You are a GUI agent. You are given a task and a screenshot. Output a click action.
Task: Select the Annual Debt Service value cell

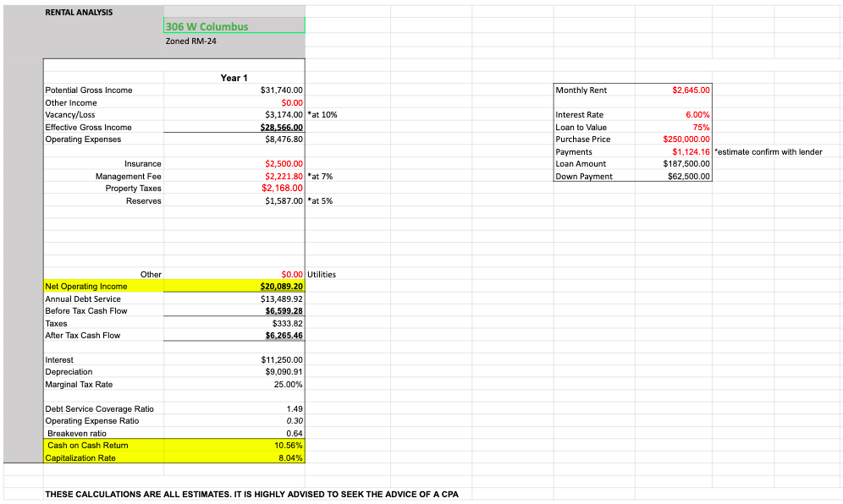point(283,299)
